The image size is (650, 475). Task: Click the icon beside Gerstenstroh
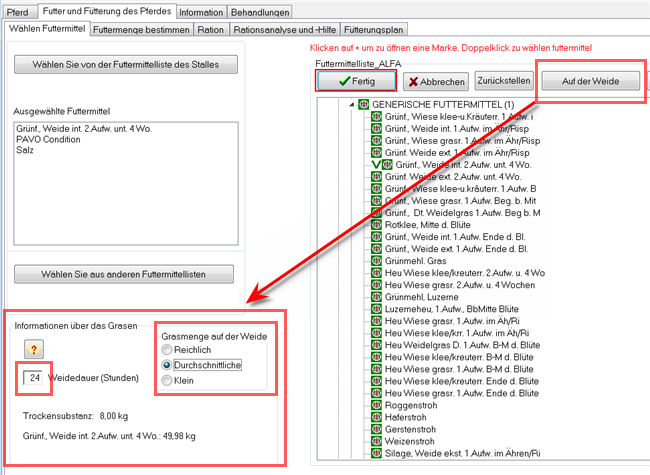(376, 429)
